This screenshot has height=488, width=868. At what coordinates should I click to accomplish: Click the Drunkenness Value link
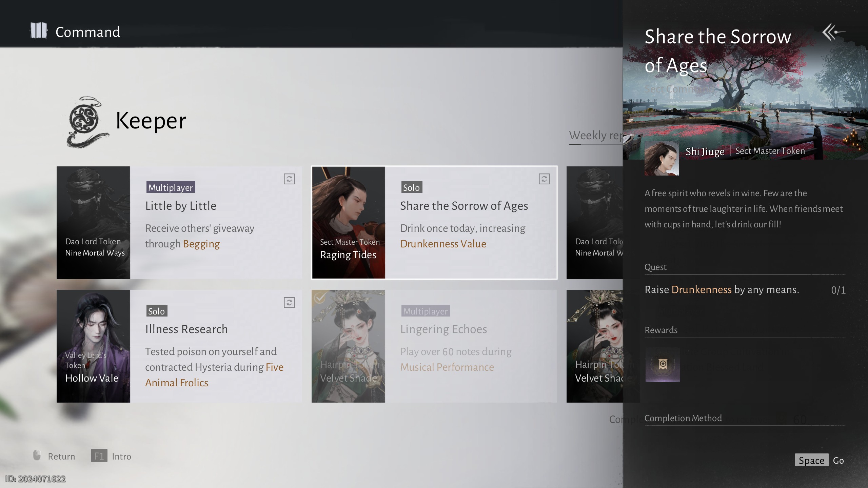(x=443, y=244)
